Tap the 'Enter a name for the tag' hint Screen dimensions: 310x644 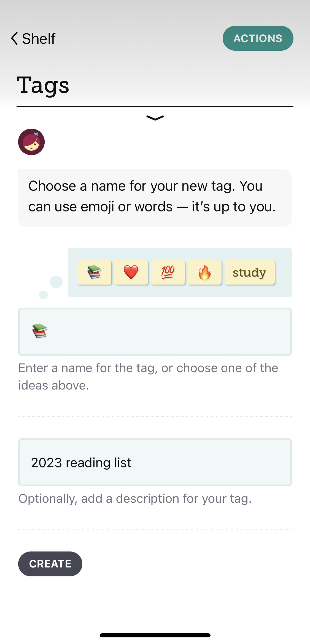tap(148, 377)
